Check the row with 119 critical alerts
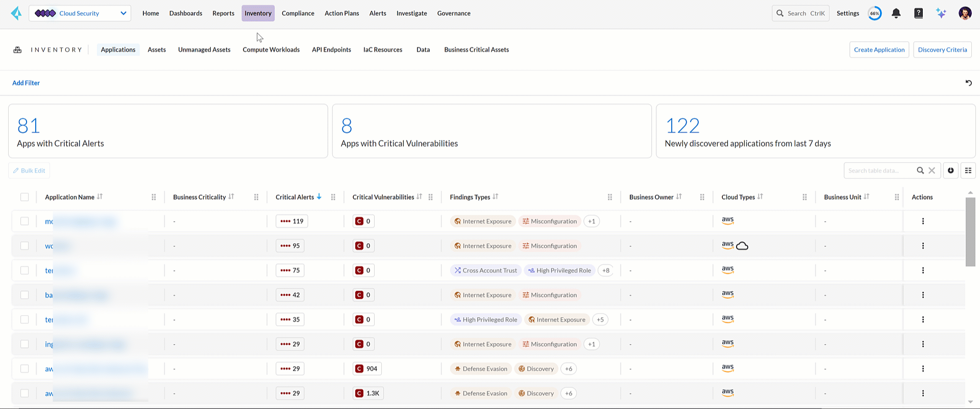The width and height of the screenshot is (980, 409). pyautogui.click(x=24, y=221)
